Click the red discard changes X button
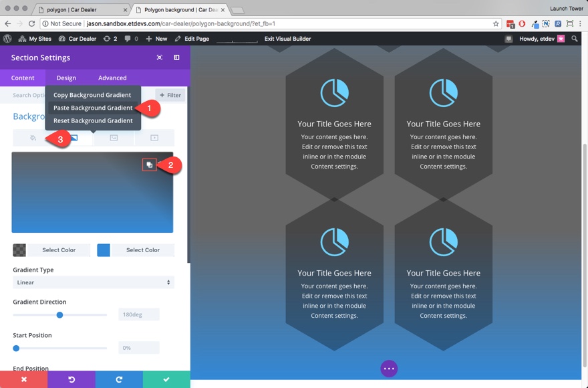This screenshot has width=588, height=388. [23, 379]
